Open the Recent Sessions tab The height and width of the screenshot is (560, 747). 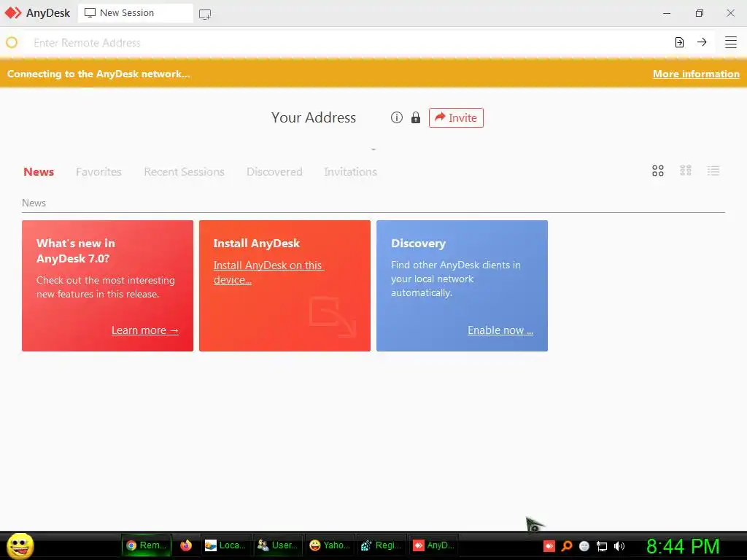tap(184, 172)
